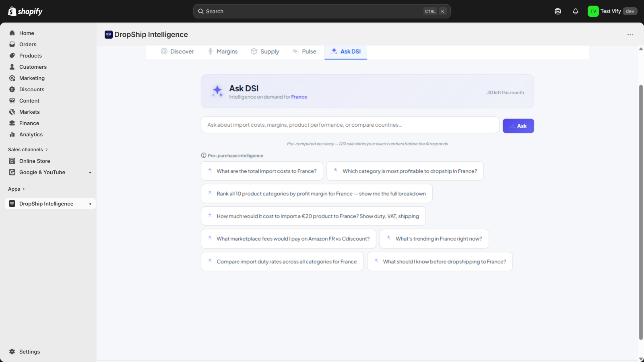The height and width of the screenshot is (362, 644).
Task: Select Amazon FR vs Cdiscount fees prompt
Action: [x=289, y=239]
